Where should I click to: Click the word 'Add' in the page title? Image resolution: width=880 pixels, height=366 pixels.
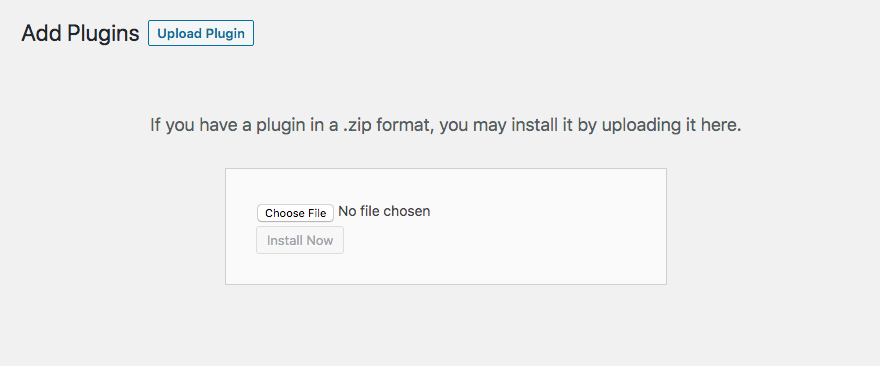tap(42, 34)
